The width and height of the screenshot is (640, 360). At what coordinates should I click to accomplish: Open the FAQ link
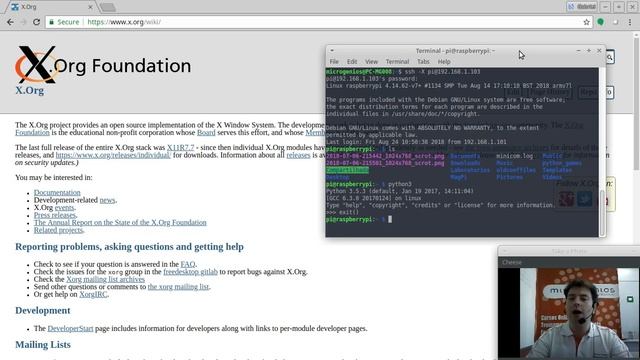tap(188, 264)
